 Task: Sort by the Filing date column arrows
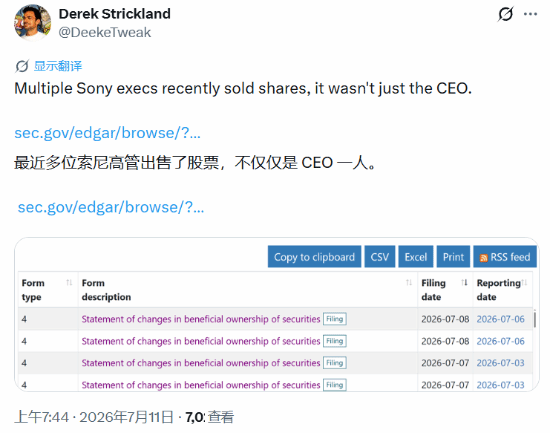click(464, 283)
